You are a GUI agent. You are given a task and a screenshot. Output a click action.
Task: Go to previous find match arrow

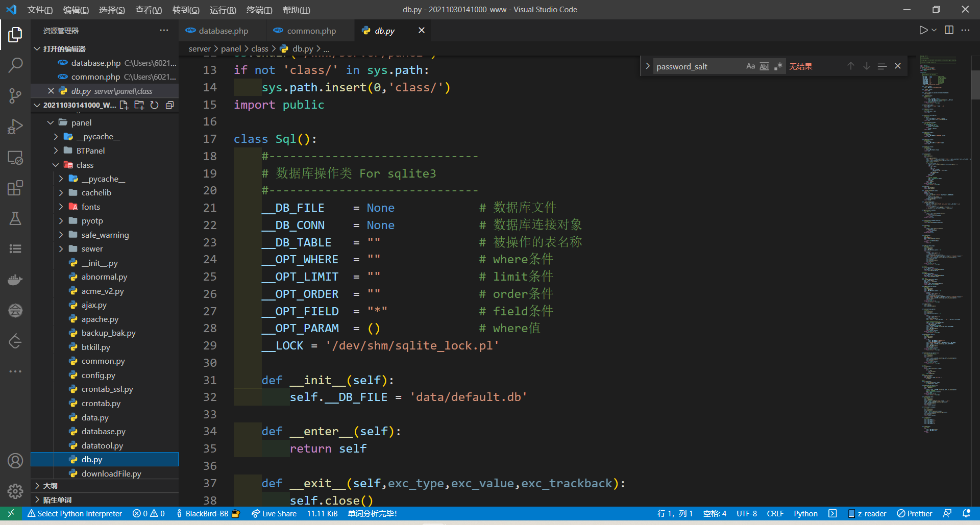[x=850, y=66]
